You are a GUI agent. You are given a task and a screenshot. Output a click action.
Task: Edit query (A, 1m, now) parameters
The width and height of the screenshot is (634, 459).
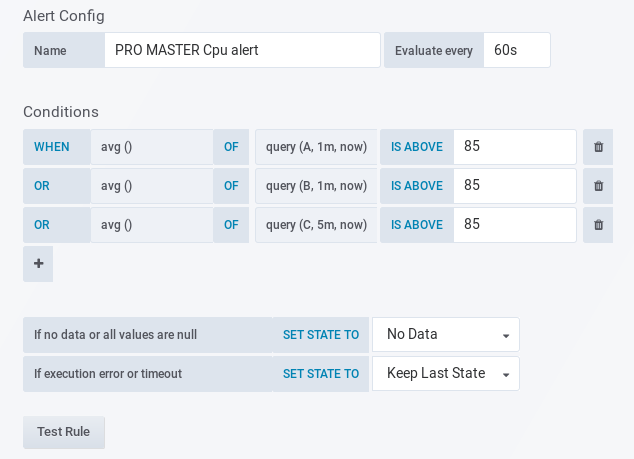[316, 147]
